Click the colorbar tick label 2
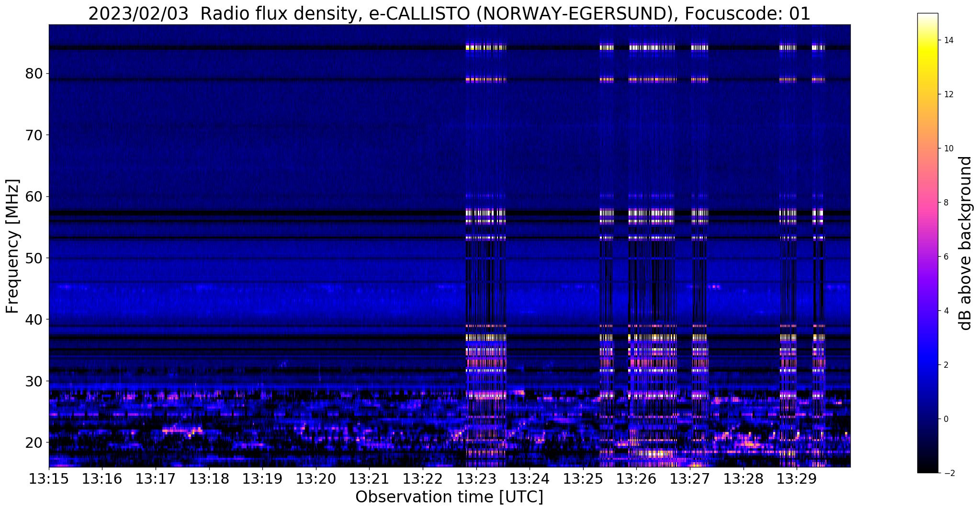 [946, 365]
